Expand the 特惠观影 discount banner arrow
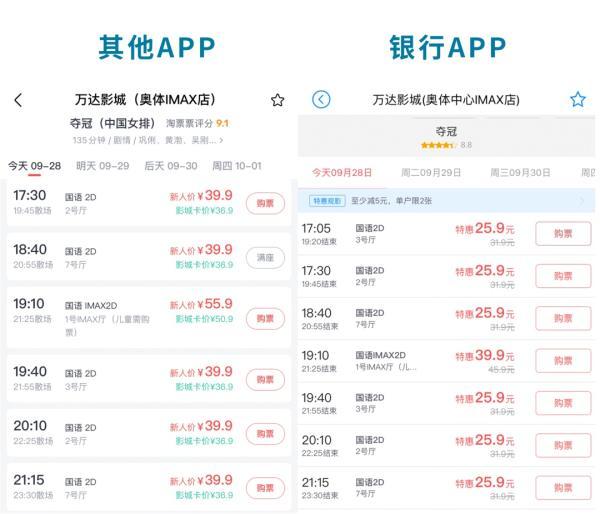The image size is (600, 514). tap(583, 201)
